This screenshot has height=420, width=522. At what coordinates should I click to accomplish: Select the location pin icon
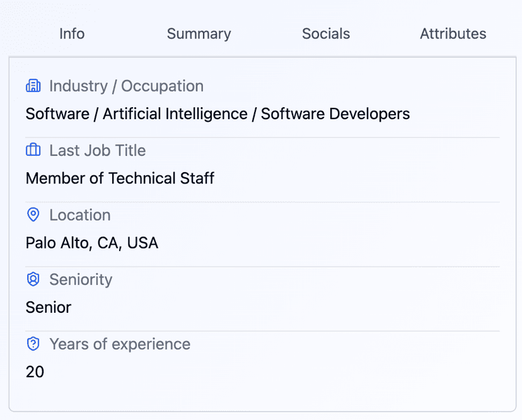(33, 214)
